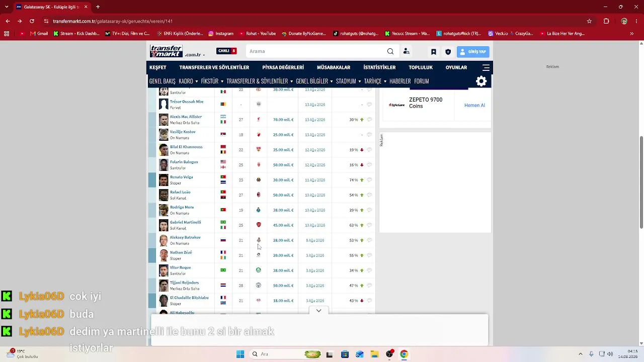Image resolution: width=644 pixels, height=362 pixels.
Task: Open the İSTATİSTİKLER menu
Action: point(379,67)
